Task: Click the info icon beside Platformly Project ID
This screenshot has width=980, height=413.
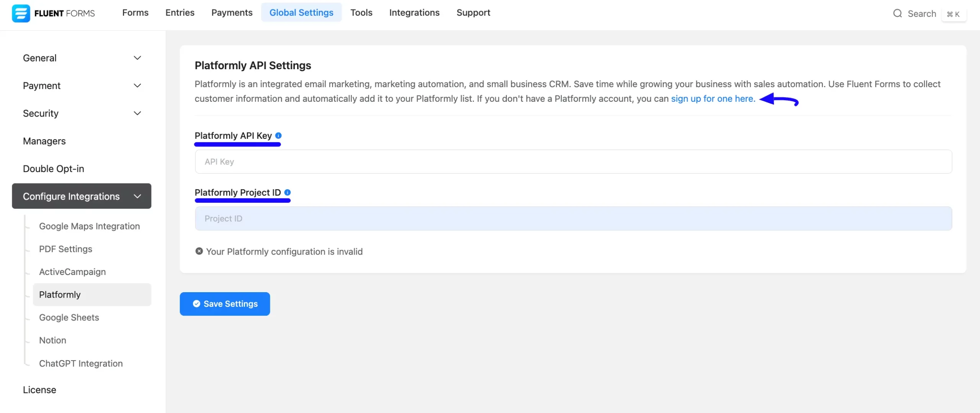Action: coord(287,192)
